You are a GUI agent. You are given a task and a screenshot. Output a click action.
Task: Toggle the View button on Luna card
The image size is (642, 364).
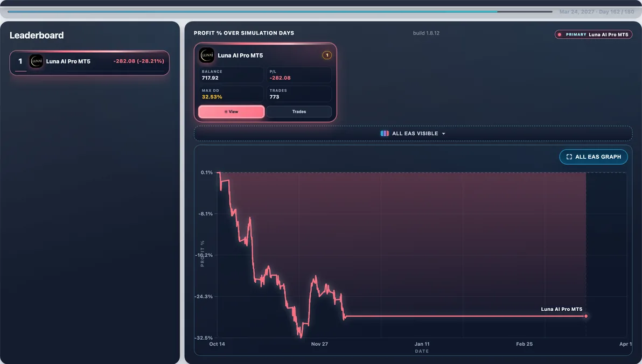pos(232,111)
